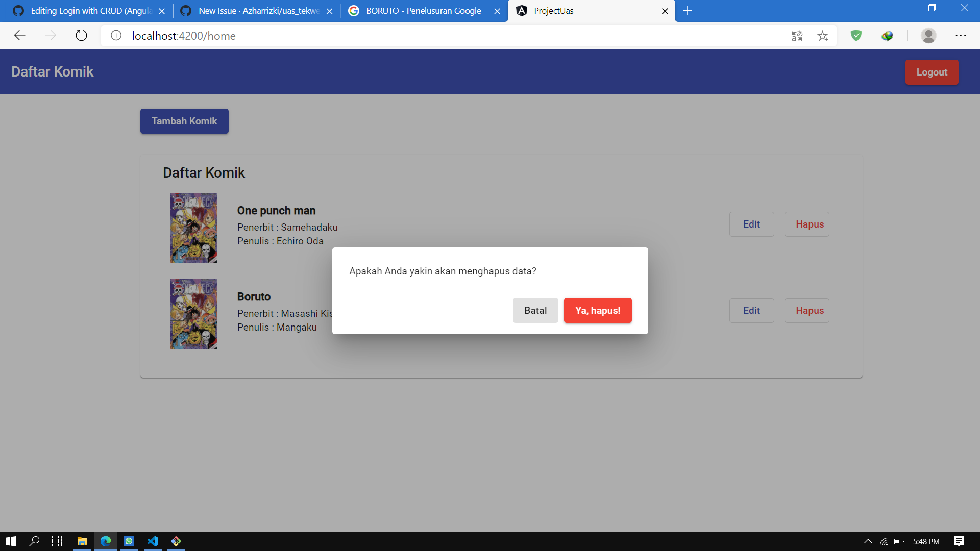This screenshot has width=980, height=551.
Task: Click the Boruto cover thumbnail
Action: [193, 314]
